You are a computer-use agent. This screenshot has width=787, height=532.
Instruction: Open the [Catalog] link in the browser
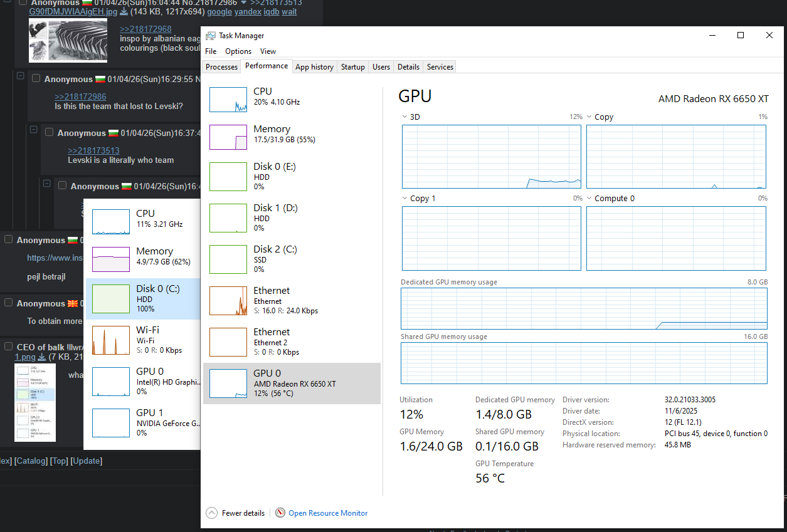point(31,461)
